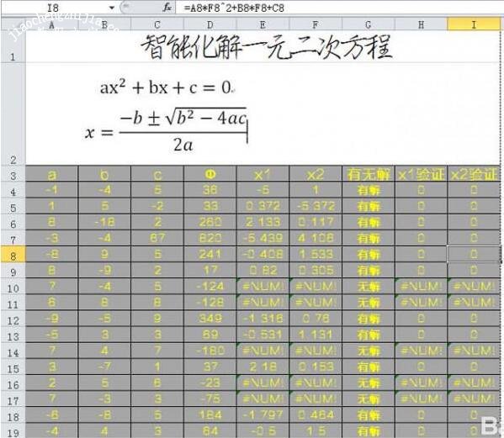504x438 pixels.
Task: Click the formula bar showing =A8*F8^2+B8*F8+C8
Action: tap(339, 8)
